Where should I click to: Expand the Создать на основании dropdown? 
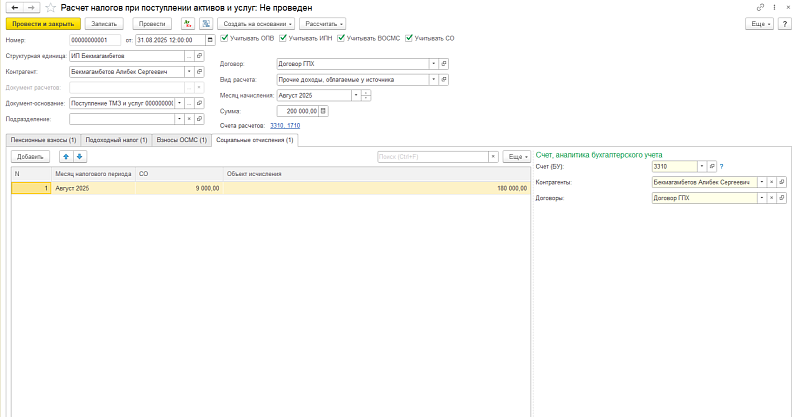[257, 23]
